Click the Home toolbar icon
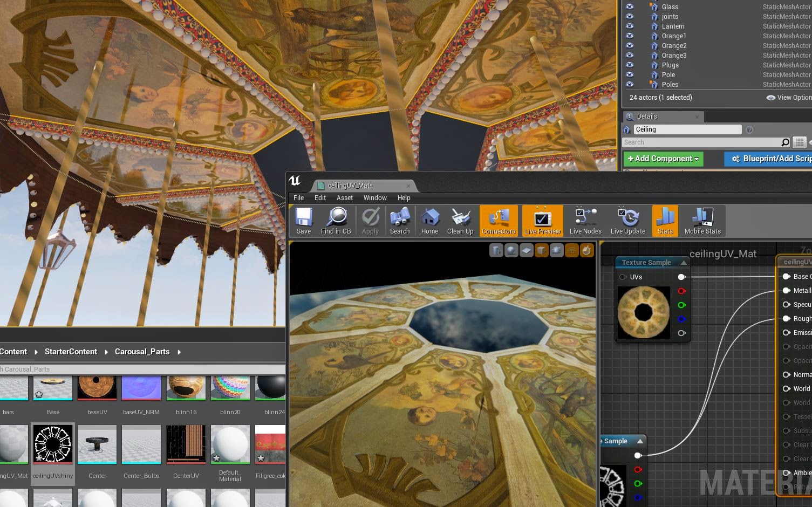812x507 pixels. click(x=429, y=221)
